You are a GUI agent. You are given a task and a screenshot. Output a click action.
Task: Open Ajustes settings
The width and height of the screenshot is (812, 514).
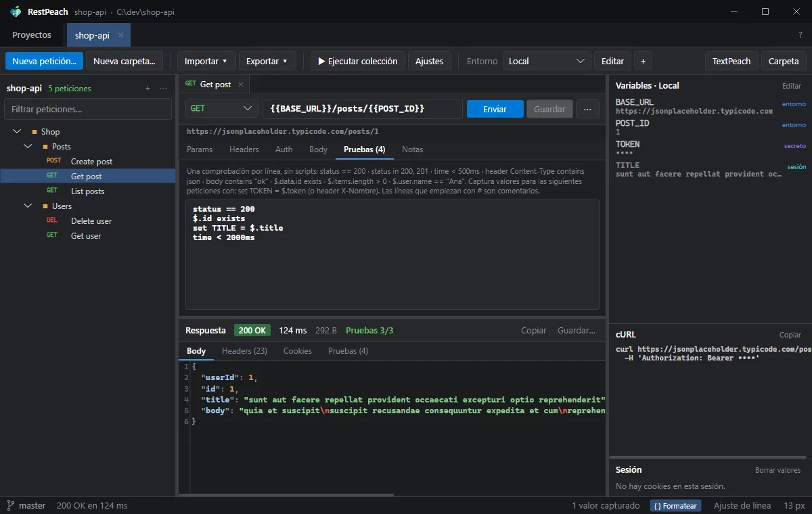(x=429, y=61)
